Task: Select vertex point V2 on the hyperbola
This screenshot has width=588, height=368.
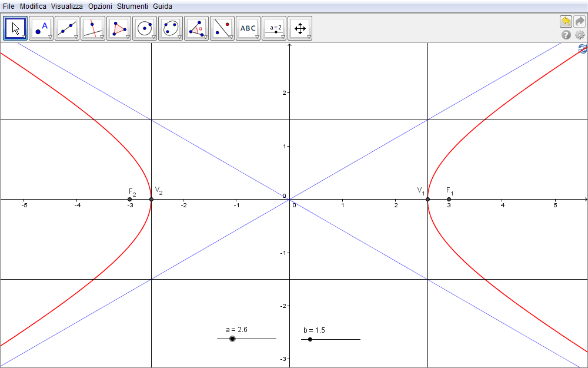Action: pyautogui.click(x=152, y=200)
